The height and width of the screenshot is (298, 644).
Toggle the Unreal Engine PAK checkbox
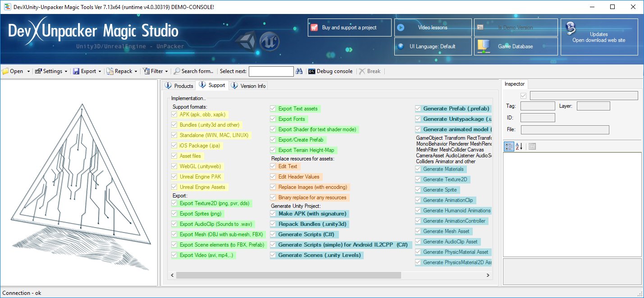(174, 177)
